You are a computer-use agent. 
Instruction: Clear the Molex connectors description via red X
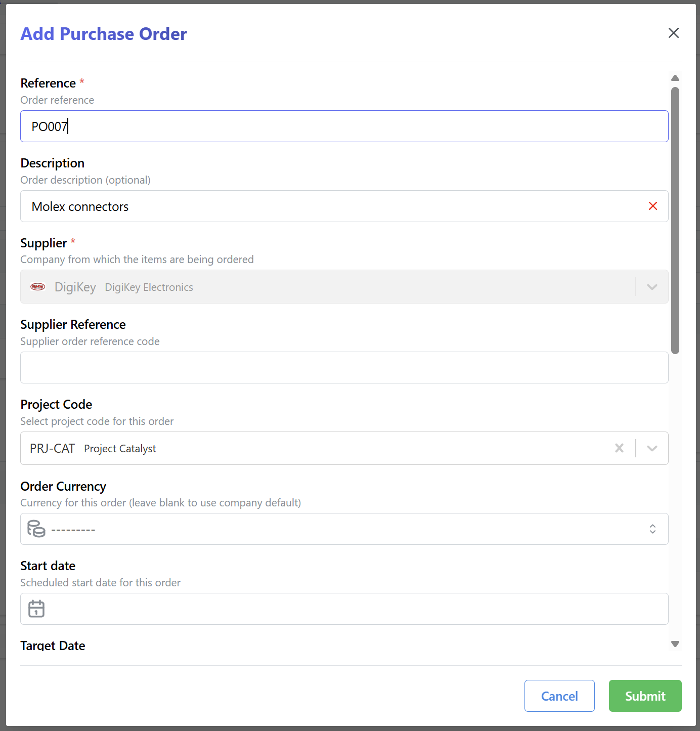[x=653, y=206]
